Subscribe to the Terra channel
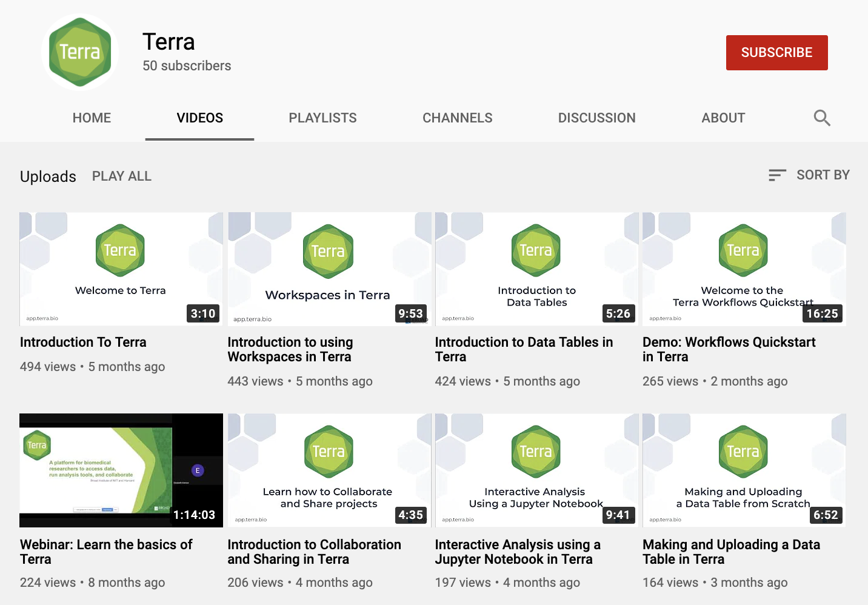 [776, 53]
